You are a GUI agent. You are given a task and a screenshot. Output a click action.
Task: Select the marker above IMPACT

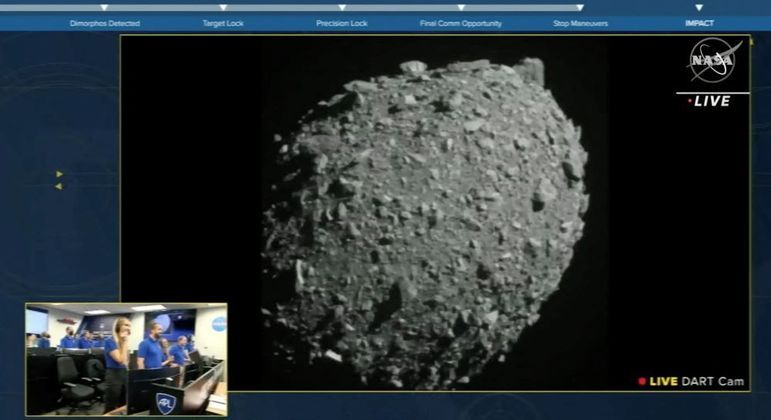[x=699, y=7]
